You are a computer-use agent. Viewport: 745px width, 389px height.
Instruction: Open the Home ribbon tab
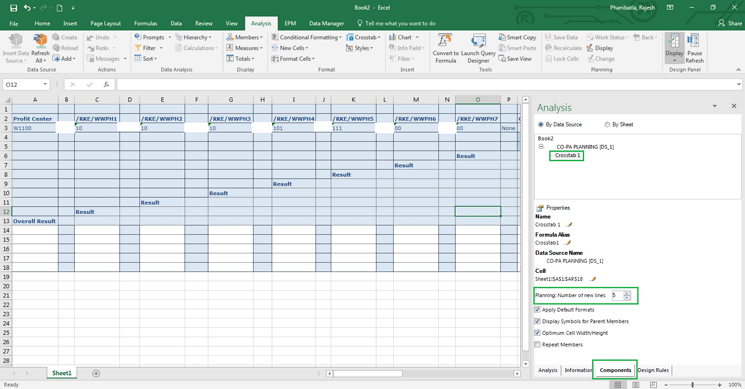click(42, 23)
